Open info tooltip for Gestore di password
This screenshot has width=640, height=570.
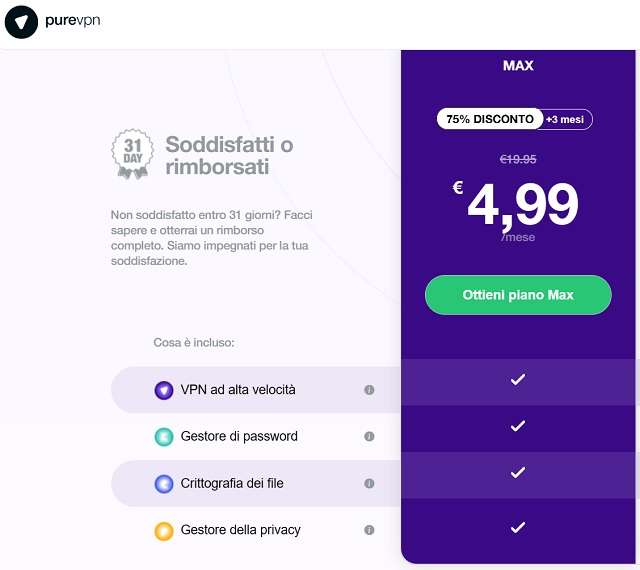(369, 437)
